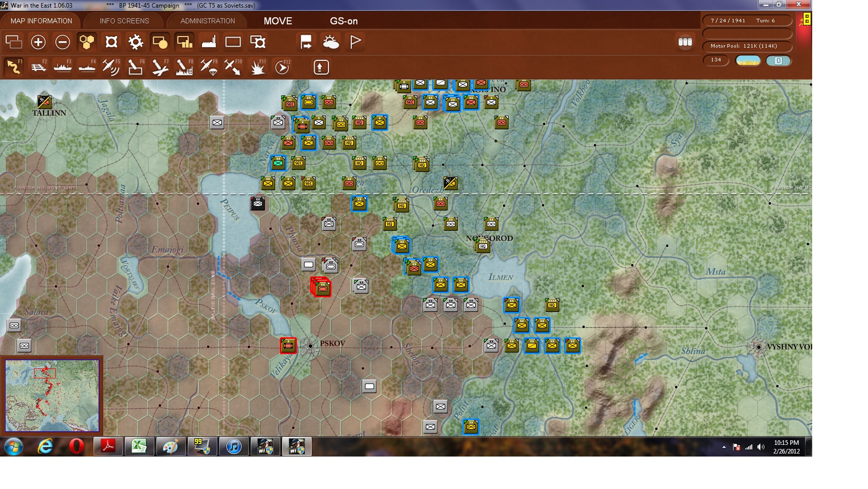Toggle the rectangle-with-circle unit display button
Screen dimensions: 868x489
[x=160, y=42]
